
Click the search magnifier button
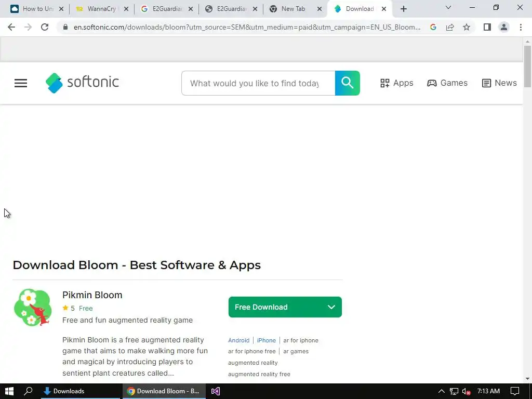coord(348,83)
